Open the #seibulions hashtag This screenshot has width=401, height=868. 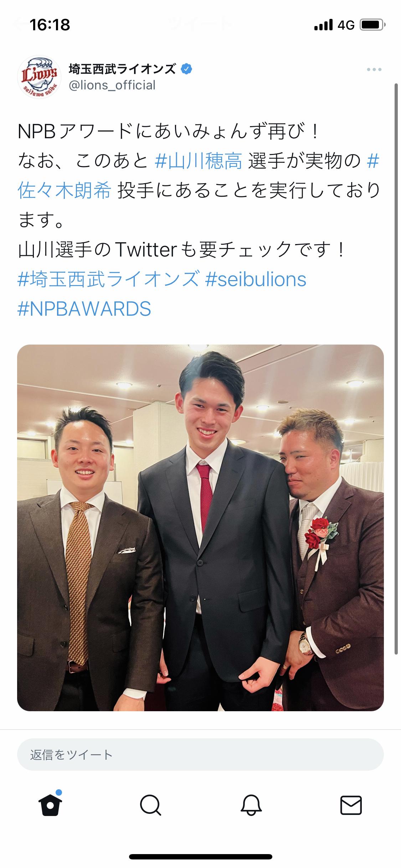point(256,279)
